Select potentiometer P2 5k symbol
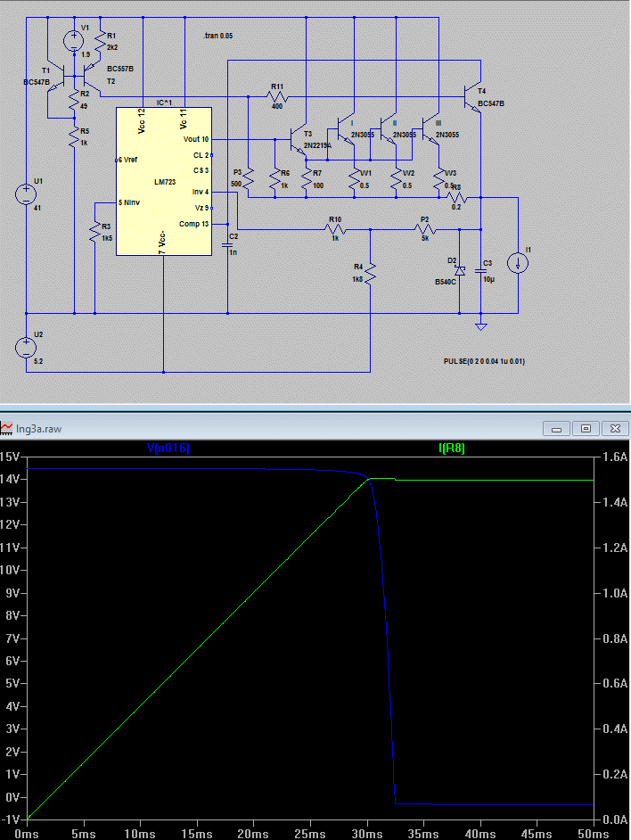 point(425,230)
